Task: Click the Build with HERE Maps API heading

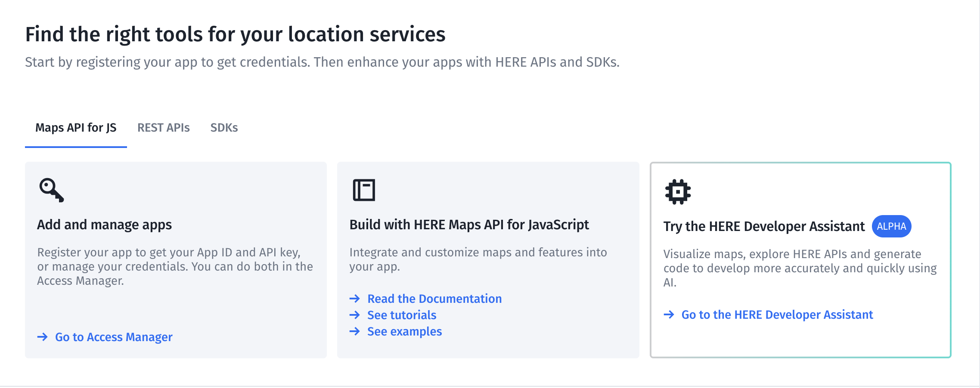Action: pyautogui.click(x=469, y=225)
